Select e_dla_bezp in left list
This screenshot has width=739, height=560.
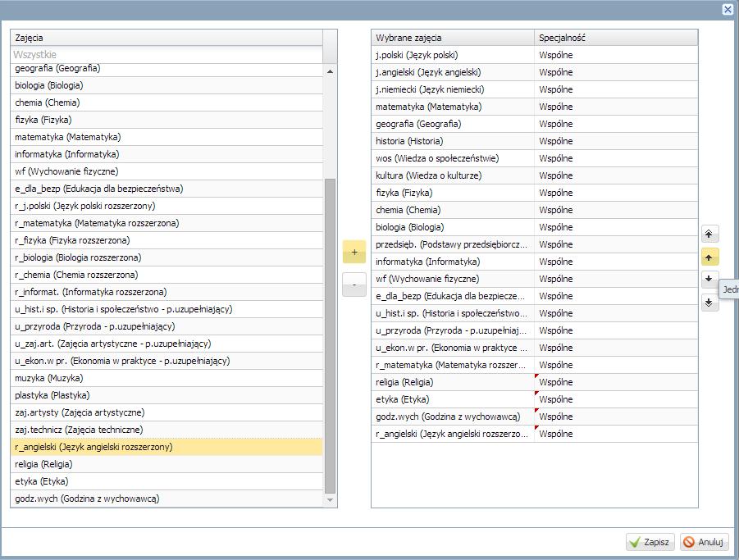167,189
